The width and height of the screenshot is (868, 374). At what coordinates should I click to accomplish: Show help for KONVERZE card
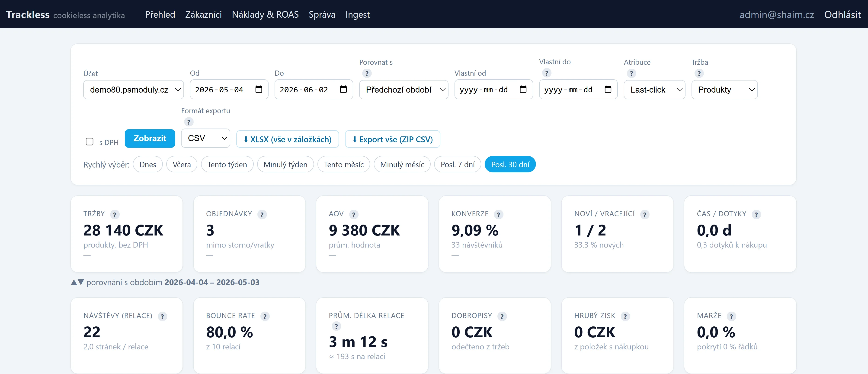tap(498, 214)
